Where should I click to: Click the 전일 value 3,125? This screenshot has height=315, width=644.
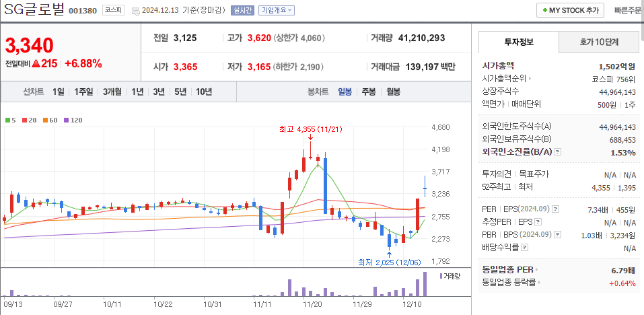[x=185, y=38]
